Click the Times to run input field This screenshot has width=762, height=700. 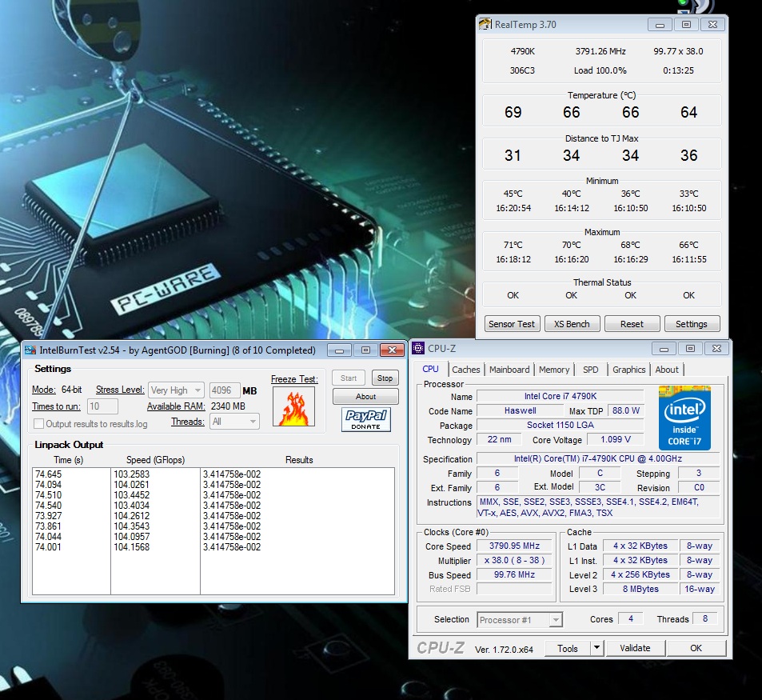[x=102, y=406]
